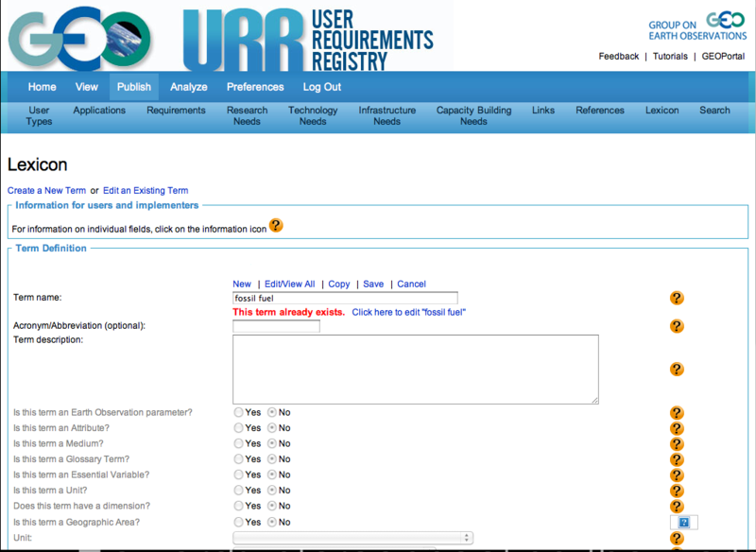Go to the Analyze menu
Image resolution: width=756 pixels, height=552 pixels.
coord(189,87)
